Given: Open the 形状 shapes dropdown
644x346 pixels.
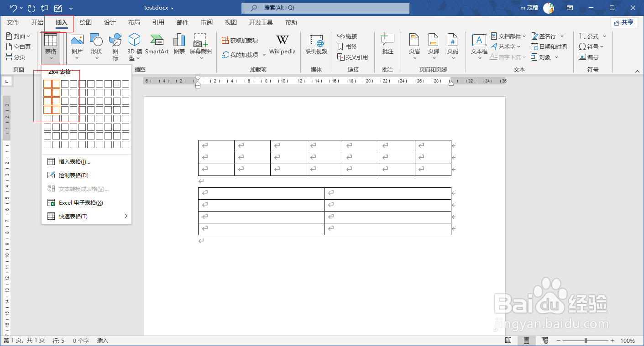Looking at the screenshot, I should (96, 46).
